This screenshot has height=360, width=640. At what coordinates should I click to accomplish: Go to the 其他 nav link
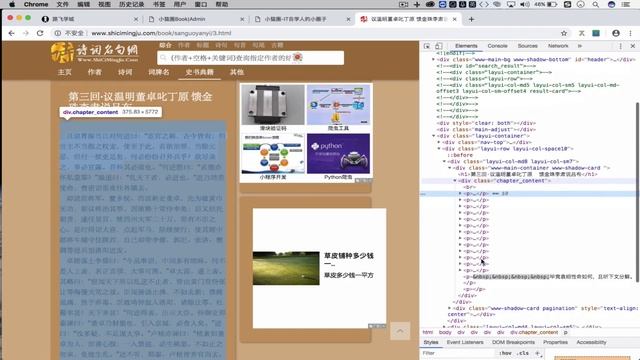coord(237,72)
